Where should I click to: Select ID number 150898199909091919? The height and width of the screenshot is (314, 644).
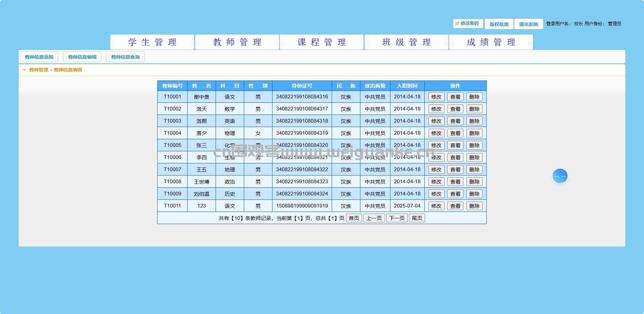(x=302, y=206)
